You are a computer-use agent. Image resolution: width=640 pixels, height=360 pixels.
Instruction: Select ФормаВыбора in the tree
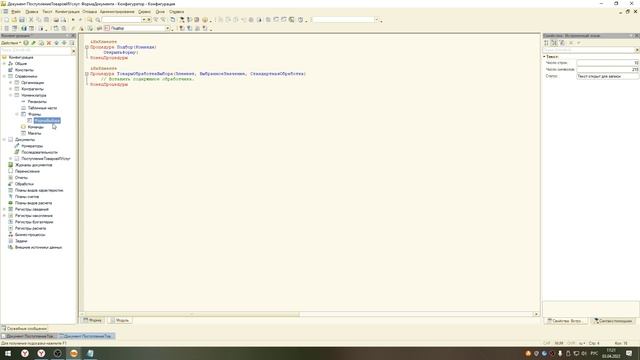47,120
